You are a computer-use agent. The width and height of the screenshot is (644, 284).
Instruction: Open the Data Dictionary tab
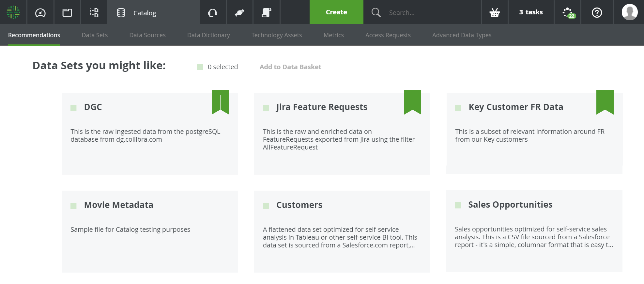coord(208,35)
